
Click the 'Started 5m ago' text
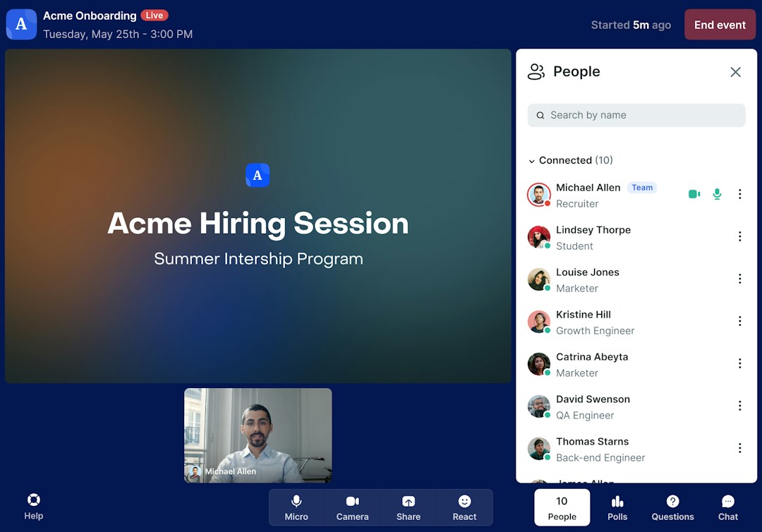coord(631,25)
